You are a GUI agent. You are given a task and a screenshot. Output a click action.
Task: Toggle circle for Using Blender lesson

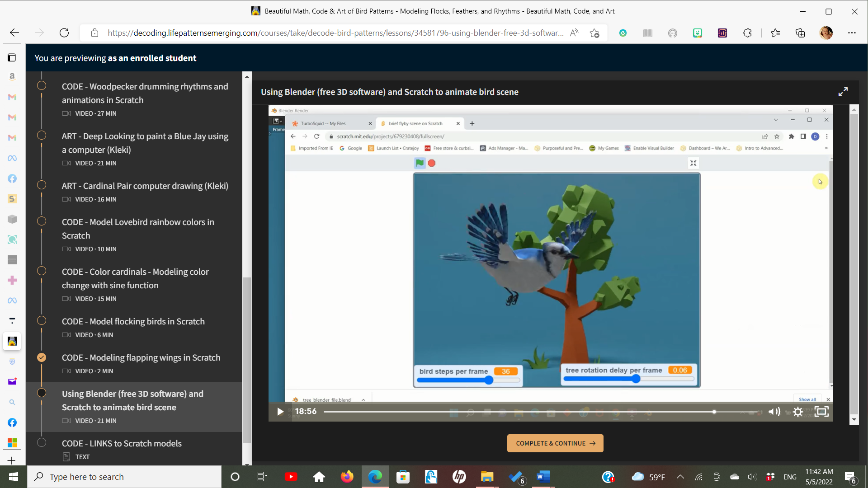pos(42,393)
